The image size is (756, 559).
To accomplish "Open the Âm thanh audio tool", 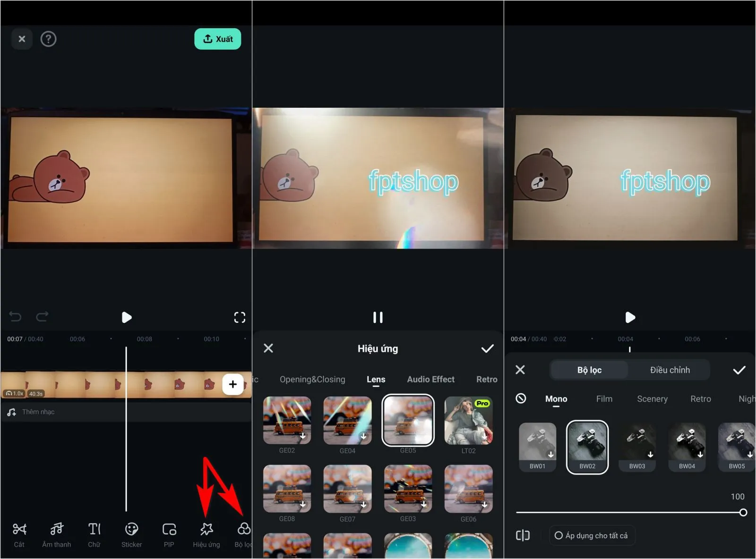I will coord(56,535).
